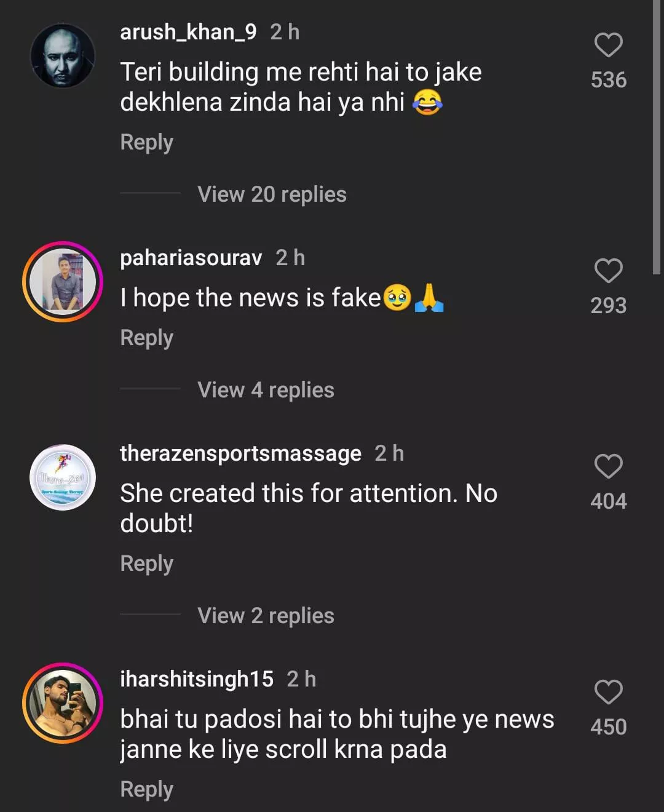The image size is (664, 812).
Task: Reply to arush_khan_9's comment
Action: (x=146, y=142)
